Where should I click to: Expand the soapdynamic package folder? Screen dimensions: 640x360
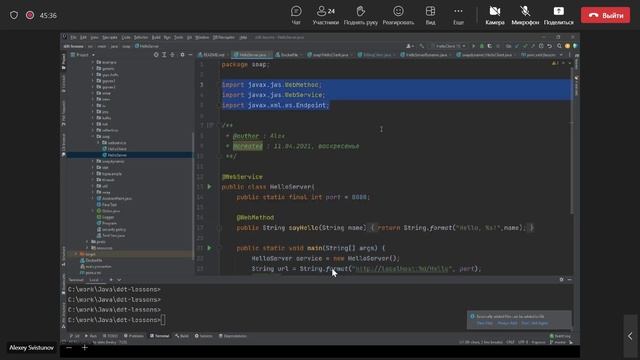coord(93,161)
